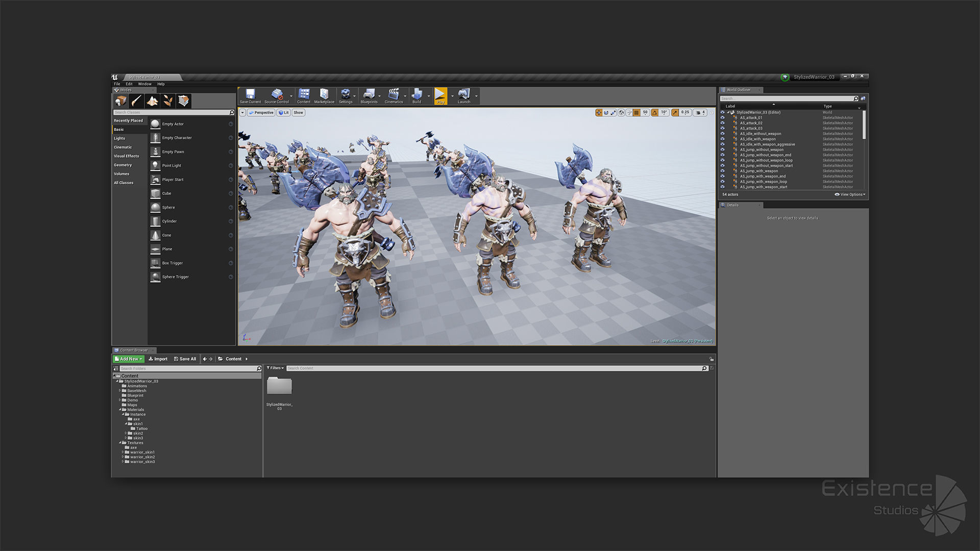Image resolution: width=980 pixels, height=551 pixels.
Task: Select the Paint mode brush icon
Action: (x=136, y=101)
